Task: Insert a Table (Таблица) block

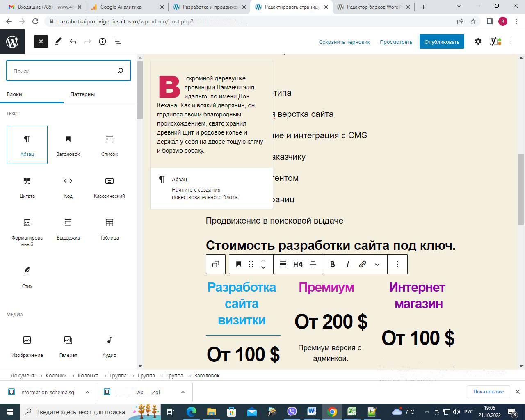Action: 109,228
